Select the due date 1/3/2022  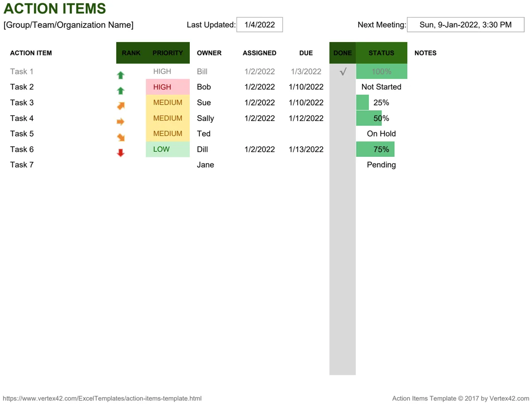pos(306,71)
